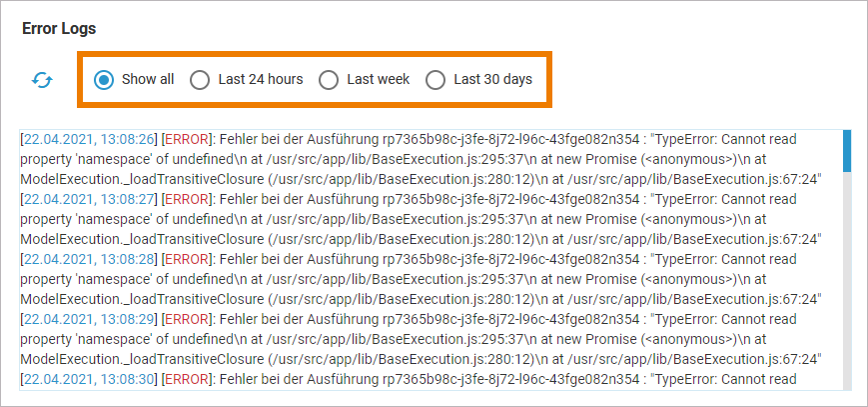868x407 pixels.
Task: Refresh the error logs list
Action: click(x=41, y=80)
